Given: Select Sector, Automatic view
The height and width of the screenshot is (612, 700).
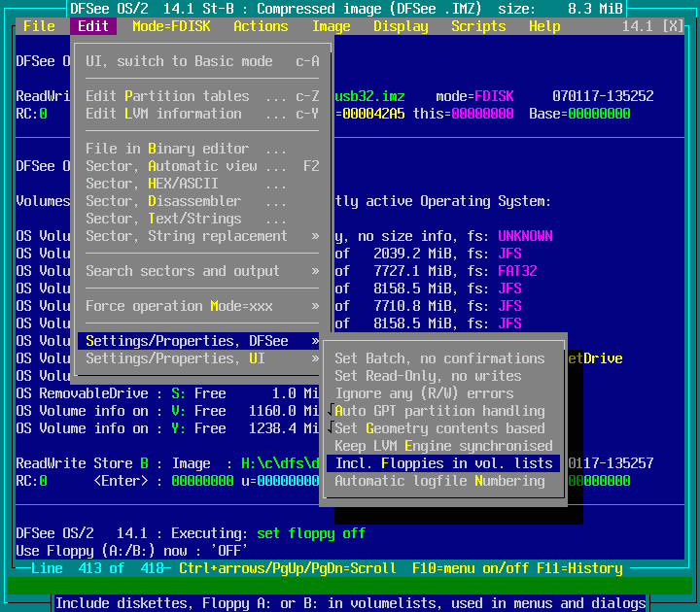Looking at the screenshot, I should pyautogui.click(x=202, y=166).
